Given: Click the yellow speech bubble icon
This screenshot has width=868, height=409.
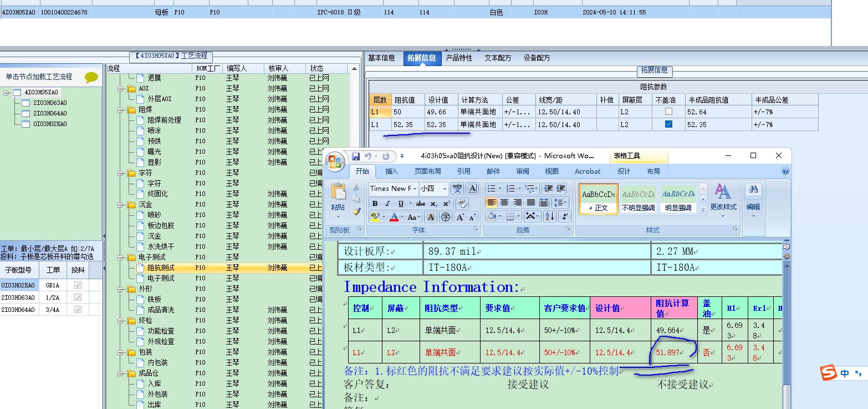Looking at the screenshot, I should pyautogui.click(x=91, y=78).
